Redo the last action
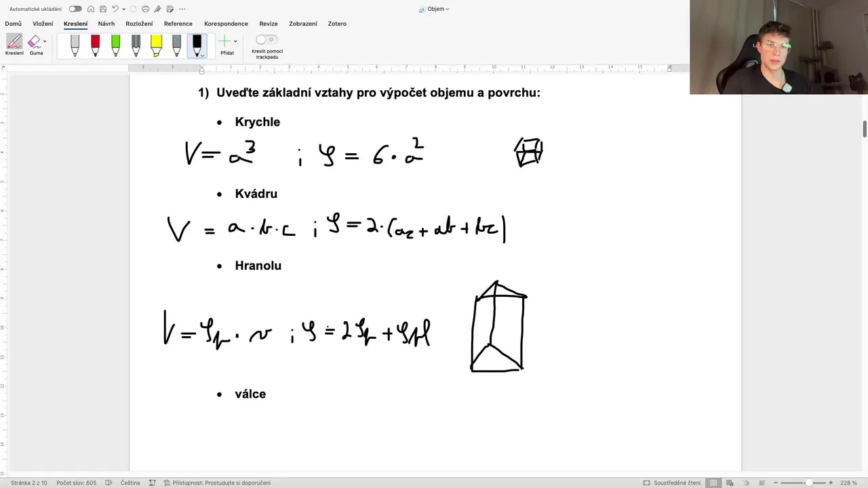The height and width of the screenshot is (488, 868). point(133,9)
